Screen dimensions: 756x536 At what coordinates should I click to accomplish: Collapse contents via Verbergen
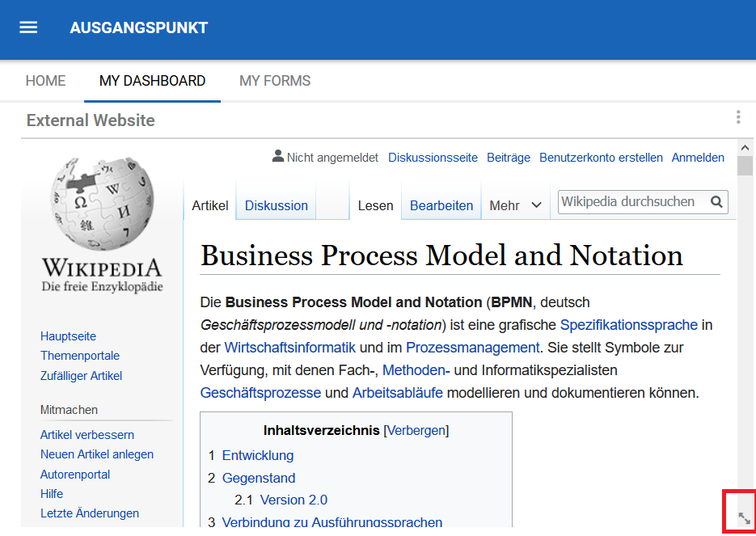click(416, 430)
